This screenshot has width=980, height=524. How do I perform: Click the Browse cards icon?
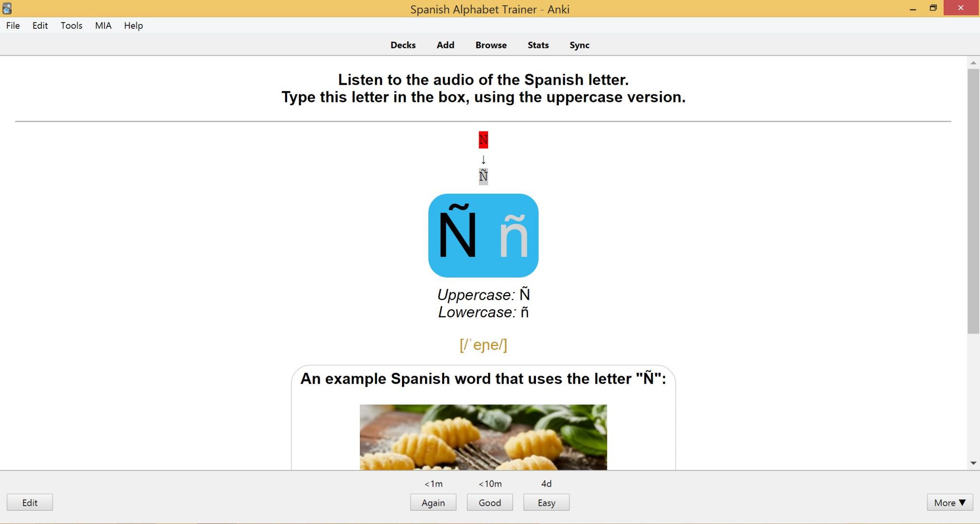[x=490, y=45]
